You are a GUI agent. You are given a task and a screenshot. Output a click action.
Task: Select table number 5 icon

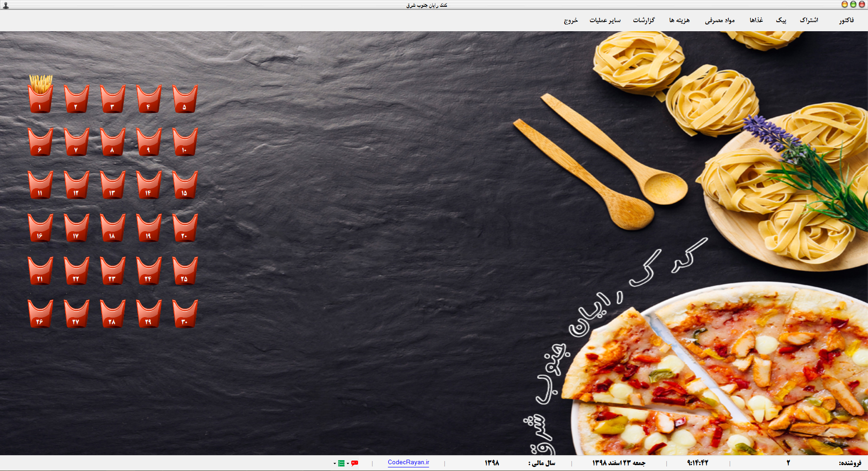(185, 99)
